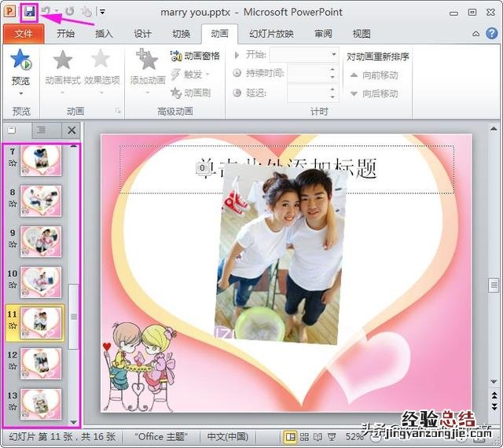
Task: Switch to Reading view in status bar
Action: click(318, 436)
